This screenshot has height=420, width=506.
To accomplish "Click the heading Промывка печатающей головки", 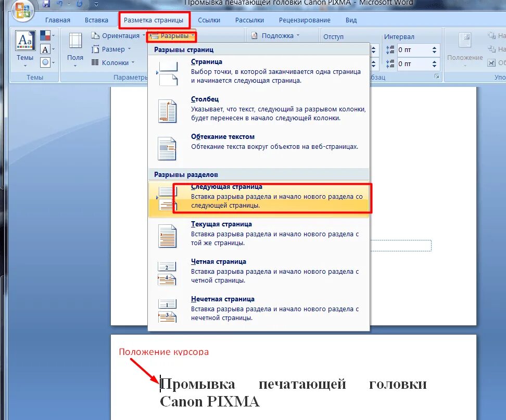I will (x=293, y=384).
